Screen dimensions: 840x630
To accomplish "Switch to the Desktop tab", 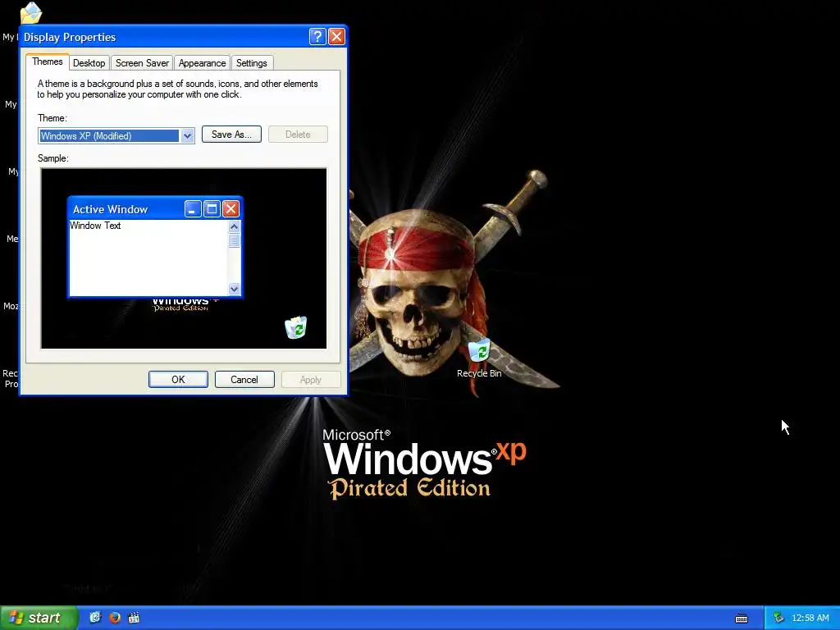I will pyautogui.click(x=89, y=63).
